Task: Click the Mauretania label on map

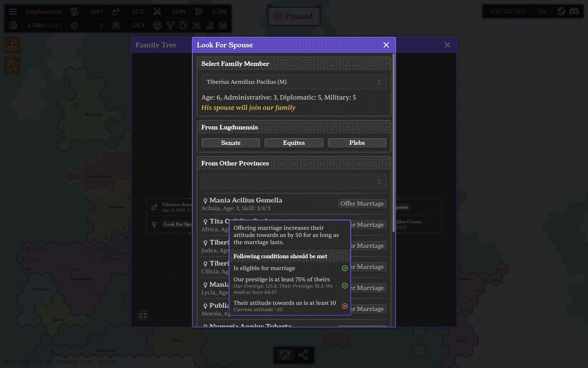Action: tap(105, 351)
